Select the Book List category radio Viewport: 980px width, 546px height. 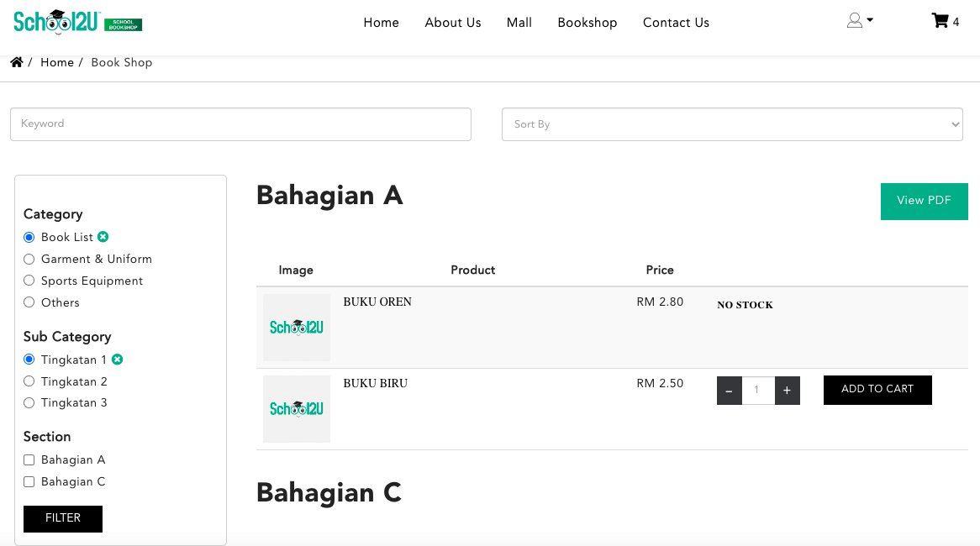coord(29,238)
